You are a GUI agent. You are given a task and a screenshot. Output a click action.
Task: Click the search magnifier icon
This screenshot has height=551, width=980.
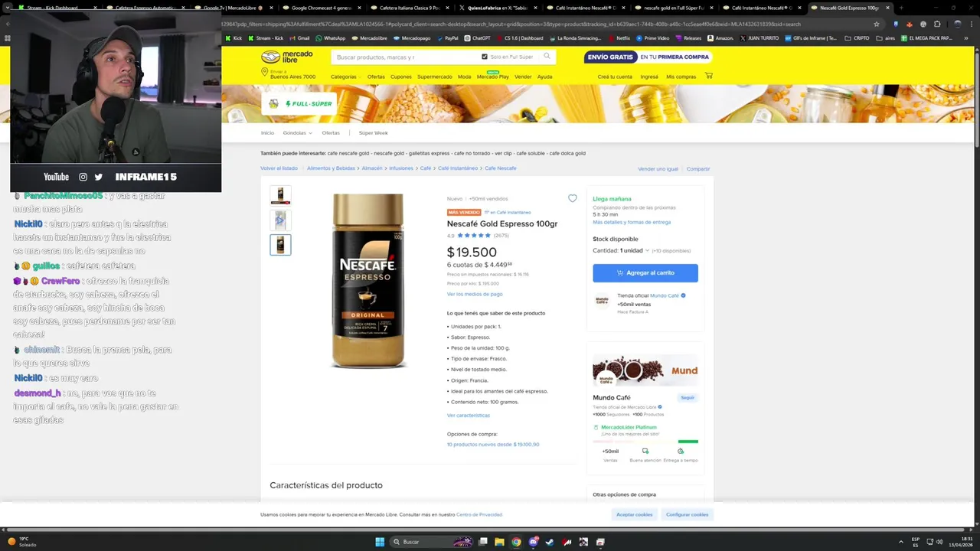547,56
